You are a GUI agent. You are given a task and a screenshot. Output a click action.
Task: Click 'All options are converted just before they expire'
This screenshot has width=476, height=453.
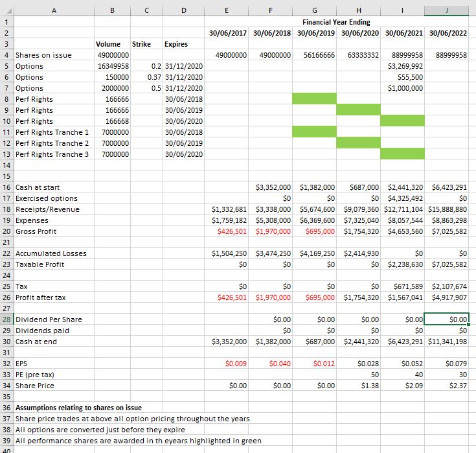coord(100,430)
